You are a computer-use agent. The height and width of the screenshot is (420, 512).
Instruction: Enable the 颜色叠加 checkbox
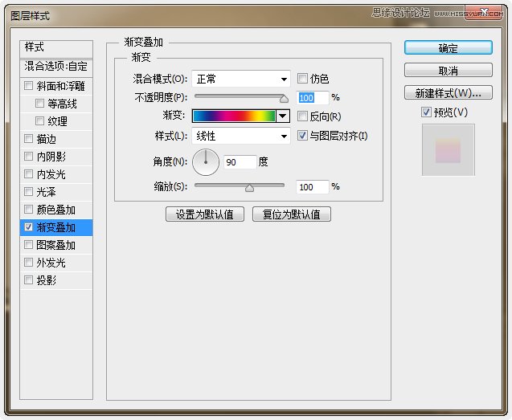(x=28, y=209)
